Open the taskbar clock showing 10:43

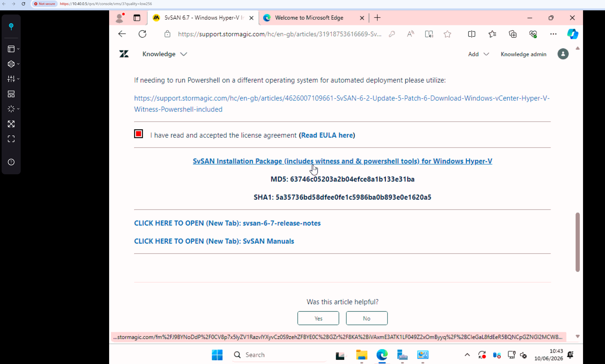(x=549, y=355)
